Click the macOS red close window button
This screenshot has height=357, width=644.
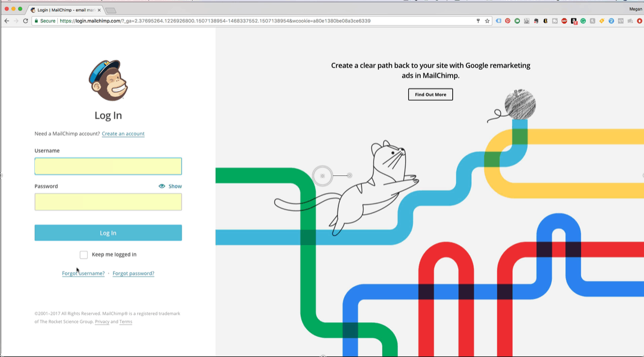[x=7, y=8]
